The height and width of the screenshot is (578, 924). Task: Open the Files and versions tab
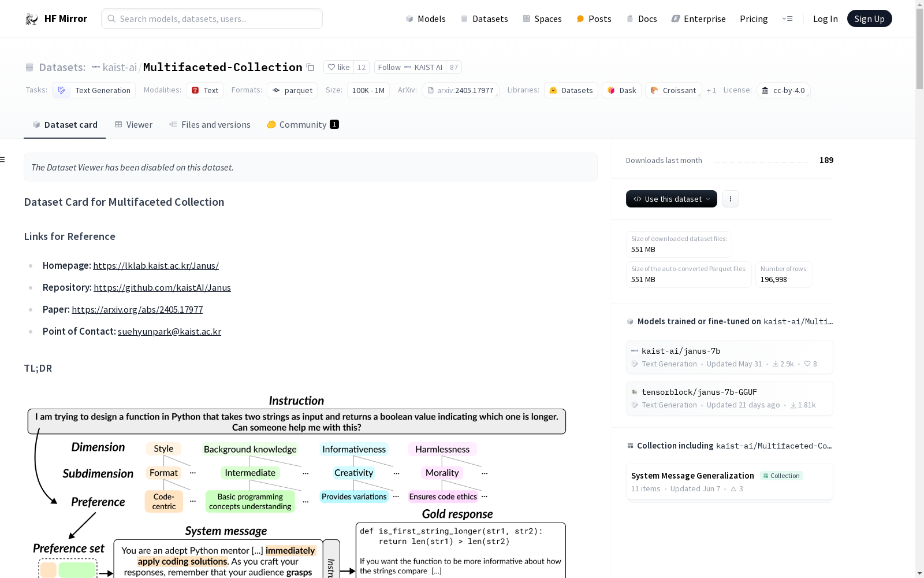210,125
